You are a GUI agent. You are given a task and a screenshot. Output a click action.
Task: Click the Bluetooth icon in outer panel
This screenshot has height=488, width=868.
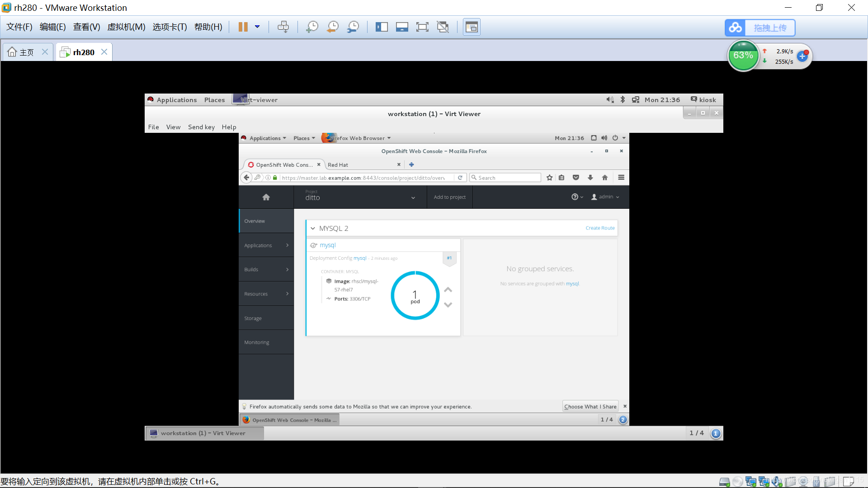tap(623, 100)
